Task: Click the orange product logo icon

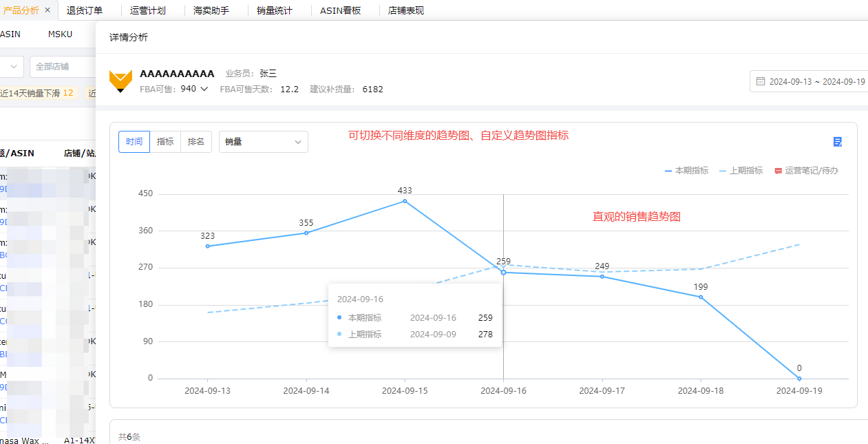Action: pyautogui.click(x=121, y=81)
